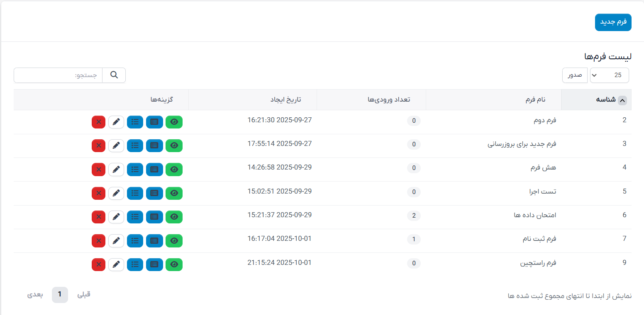Click into the جستجو search field
Viewport: 644px width, 315px height.
[x=58, y=75]
